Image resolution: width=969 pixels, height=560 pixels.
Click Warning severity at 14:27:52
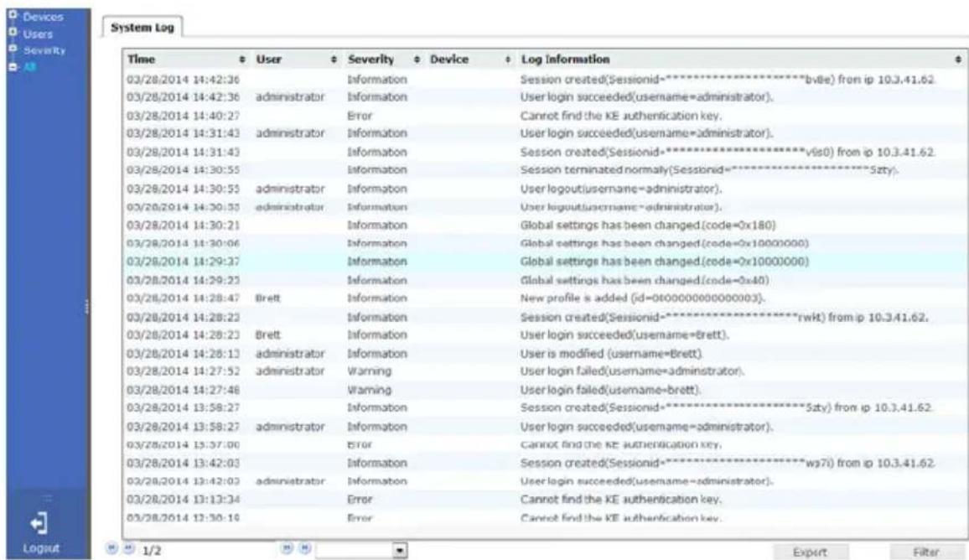pyautogui.click(x=369, y=371)
